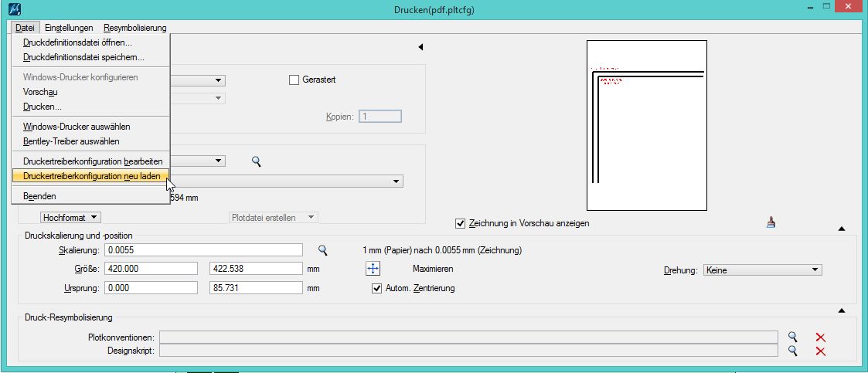The height and width of the screenshot is (373, 868).
Task: Open the Plotdatei erstellen dropdown
Action: [274, 218]
